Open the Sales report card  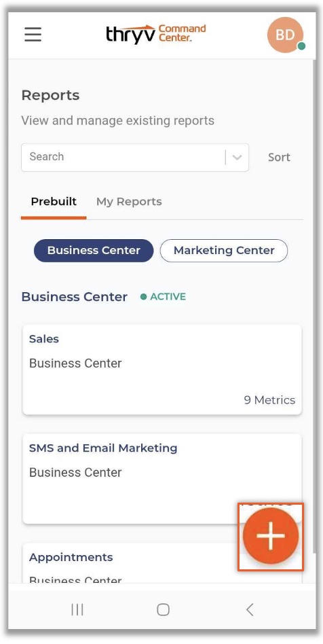162,370
